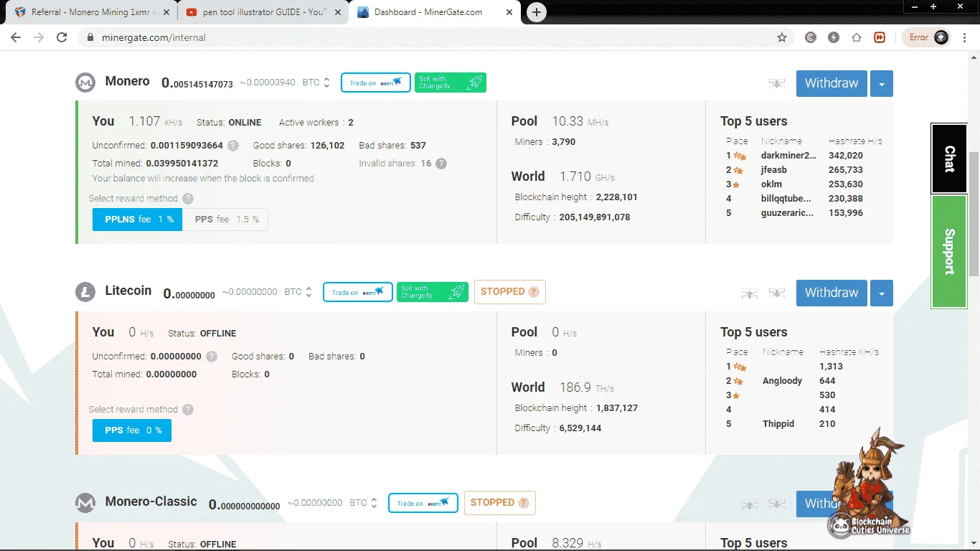Switch to Referral - Monero Mining tab
Image resolution: width=980 pixels, height=551 pixels.
pos(93,12)
